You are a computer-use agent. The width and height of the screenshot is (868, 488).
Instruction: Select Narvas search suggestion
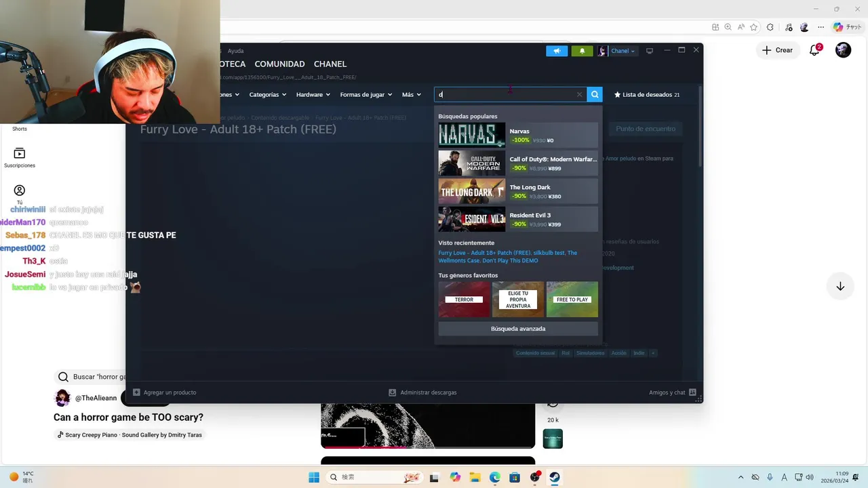coord(518,136)
